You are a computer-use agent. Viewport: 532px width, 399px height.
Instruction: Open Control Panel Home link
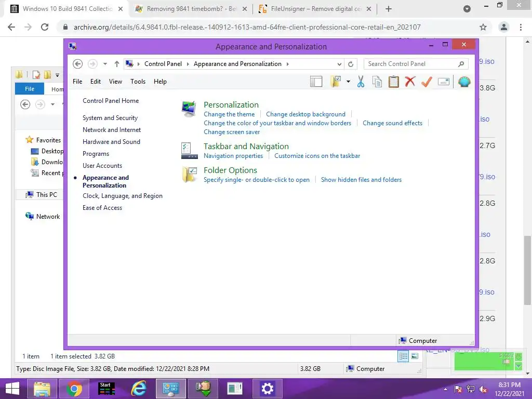click(111, 101)
